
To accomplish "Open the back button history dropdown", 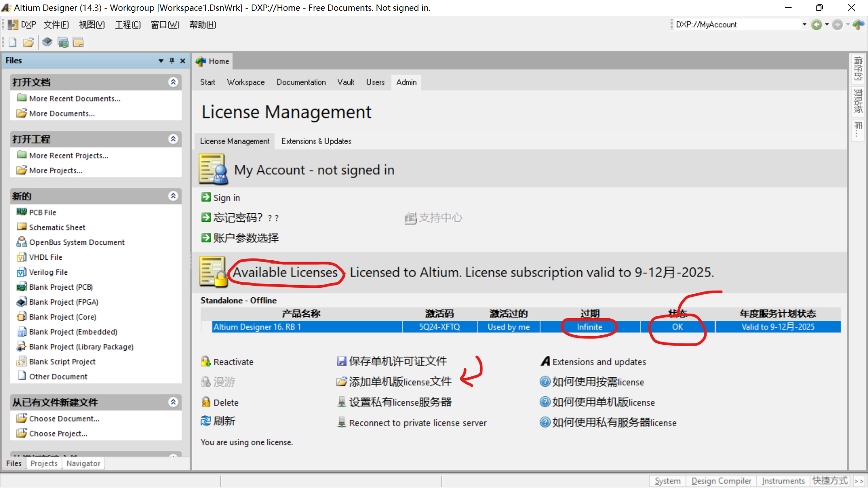I will tap(827, 24).
